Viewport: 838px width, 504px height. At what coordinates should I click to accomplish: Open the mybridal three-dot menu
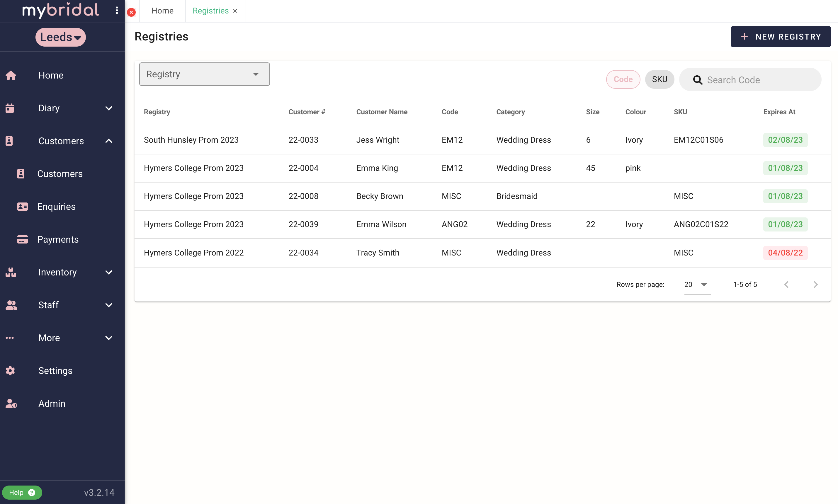[x=117, y=11]
